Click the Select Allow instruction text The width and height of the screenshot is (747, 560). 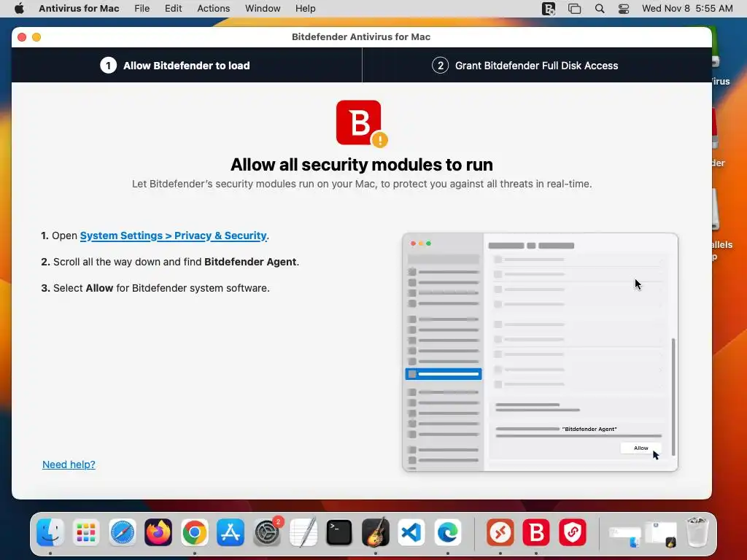click(x=155, y=288)
